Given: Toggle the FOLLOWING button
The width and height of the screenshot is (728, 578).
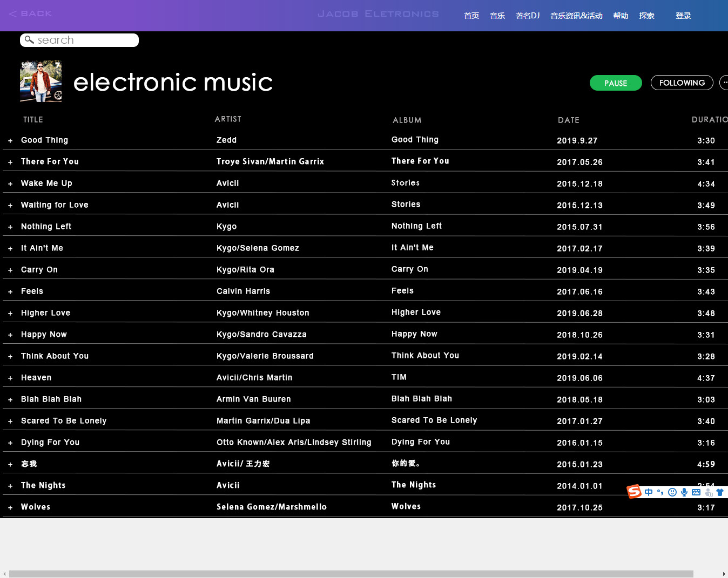Looking at the screenshot, I should point(682,83).
